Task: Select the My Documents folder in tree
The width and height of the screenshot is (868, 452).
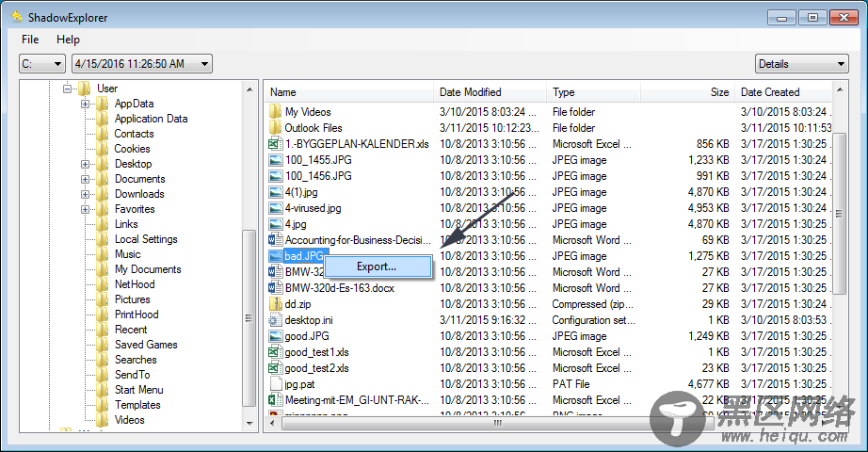Action: [x=148, y=269]
